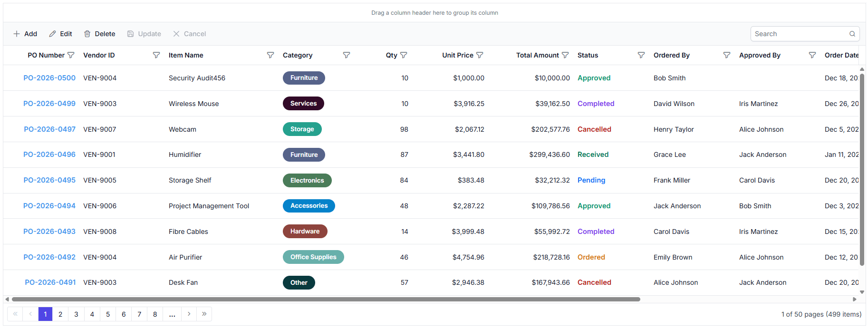Image resolution: width=868 pixels, height=329 pixels.
Task: Open the Vendor ID column filter
Action: [x=156, y=55]
